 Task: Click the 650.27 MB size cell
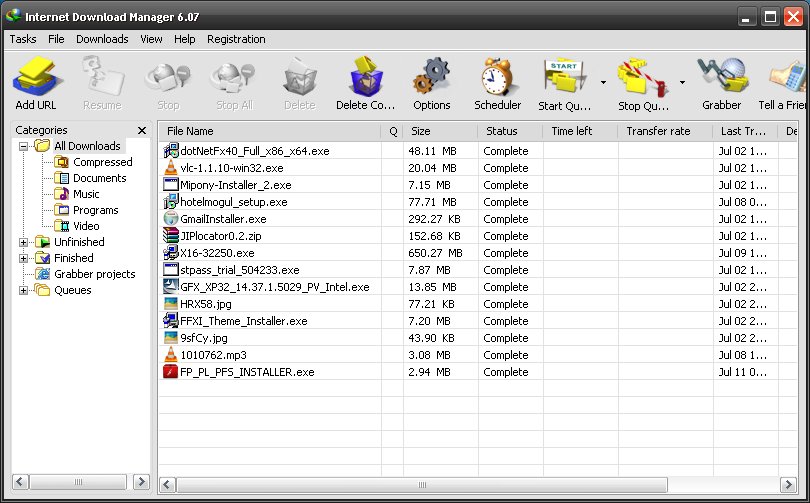[435, 253]
